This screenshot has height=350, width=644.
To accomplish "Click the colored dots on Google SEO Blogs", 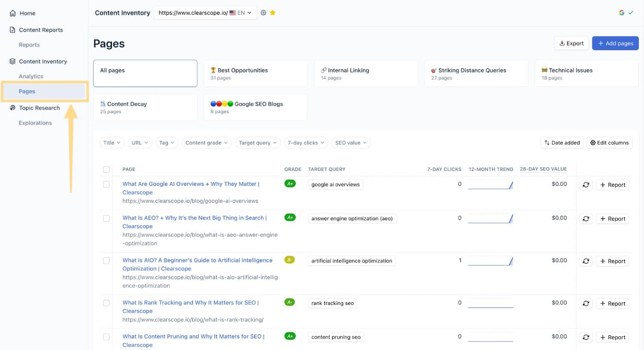I will [x=222, y=104].
